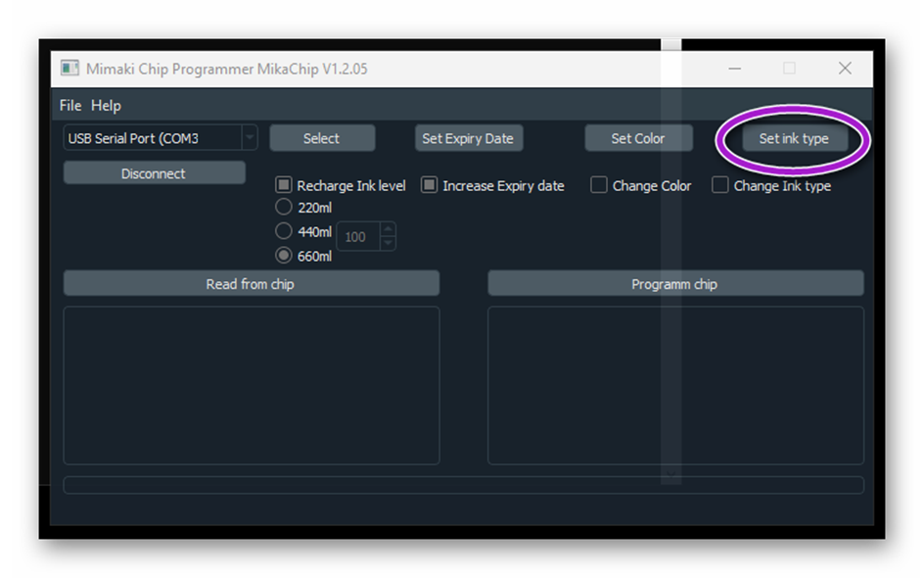Click the ink percentage field showing 100
Screen dimensions: 924x578
point(359,236)
